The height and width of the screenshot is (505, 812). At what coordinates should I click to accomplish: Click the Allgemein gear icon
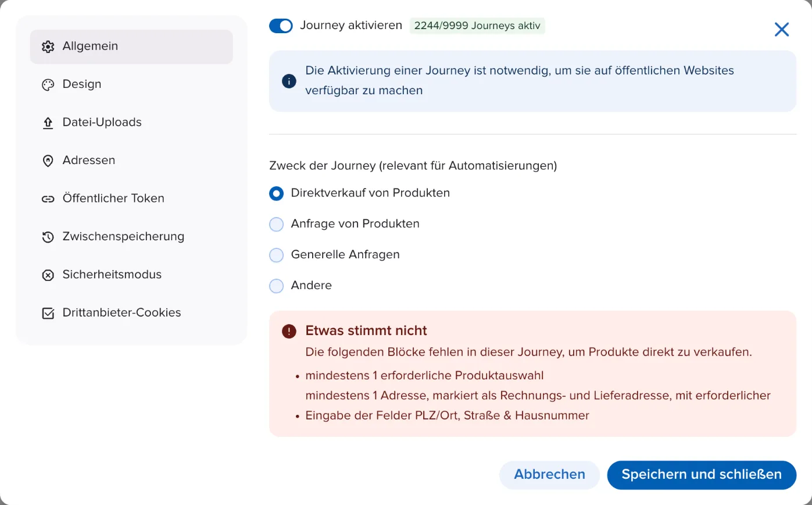point(48,47)
